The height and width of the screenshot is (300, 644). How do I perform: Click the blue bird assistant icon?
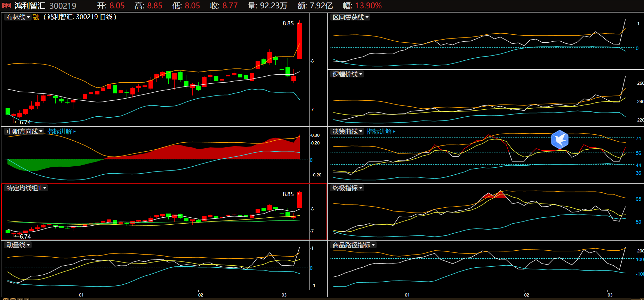(560, 140)
